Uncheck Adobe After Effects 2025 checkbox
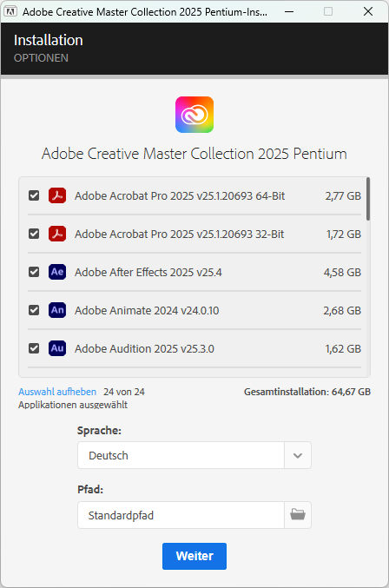The width and height of the screenshot is (389, 588). coord(34,272)
